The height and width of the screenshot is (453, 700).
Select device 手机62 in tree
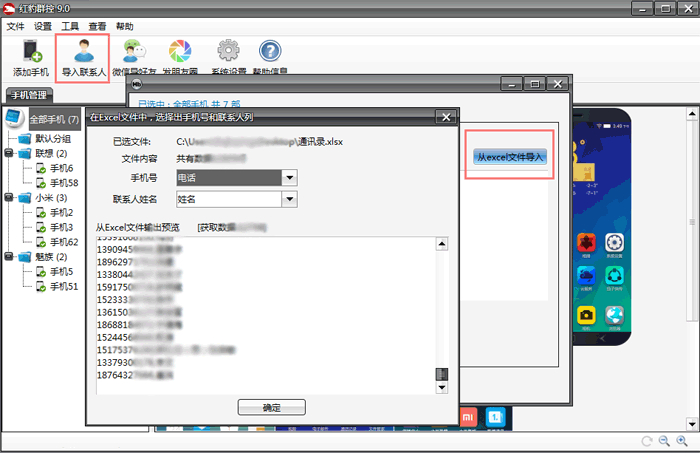(64, 242)
